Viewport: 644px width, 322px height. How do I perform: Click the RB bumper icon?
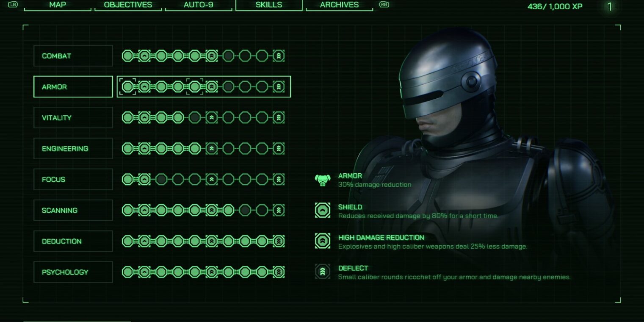tap(384, 5)
